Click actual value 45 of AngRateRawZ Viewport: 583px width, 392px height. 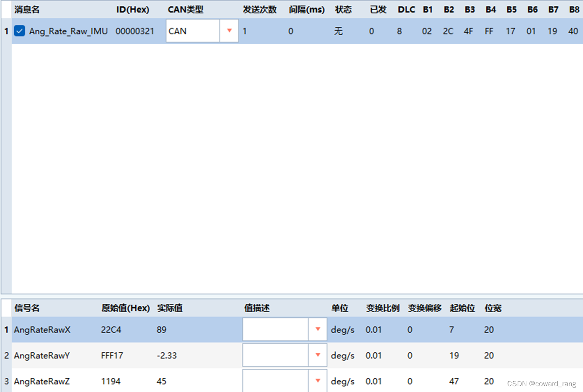pyautogui.click(x=161, y=381)
